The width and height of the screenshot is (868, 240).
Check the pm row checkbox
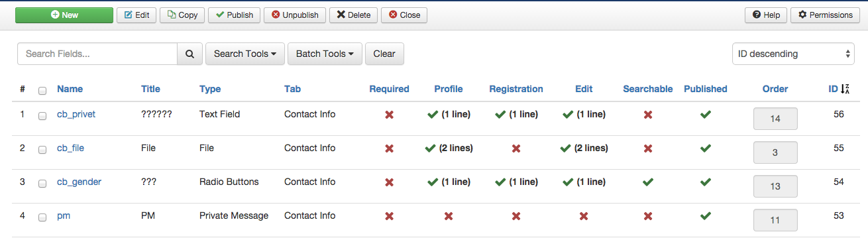(x=42, y=217)
